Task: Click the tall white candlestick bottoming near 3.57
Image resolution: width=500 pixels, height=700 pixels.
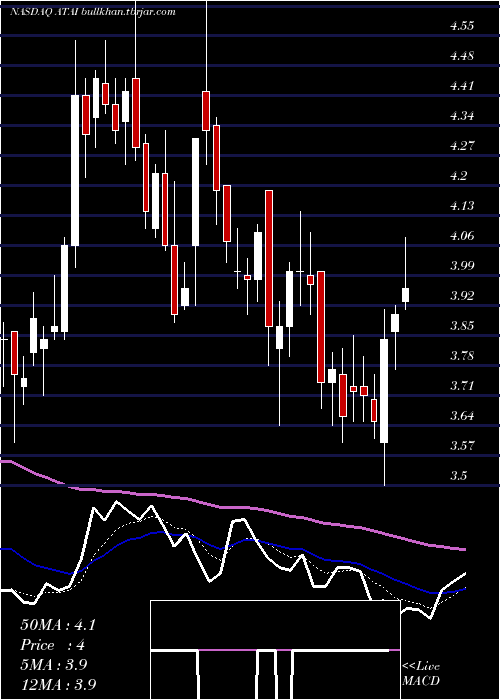Action: [x=384, y=391]
